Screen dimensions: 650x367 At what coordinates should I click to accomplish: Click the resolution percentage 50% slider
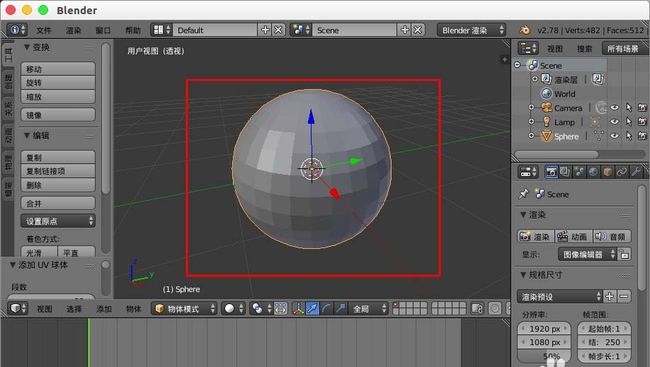tap(544, 356)
